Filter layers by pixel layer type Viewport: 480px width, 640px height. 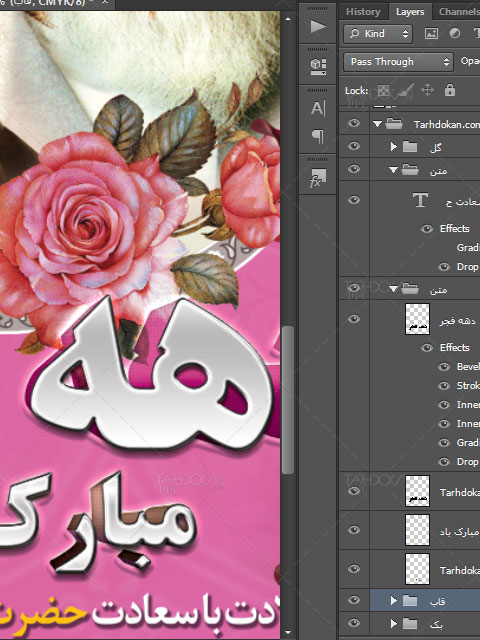click(x=431, y=33)
